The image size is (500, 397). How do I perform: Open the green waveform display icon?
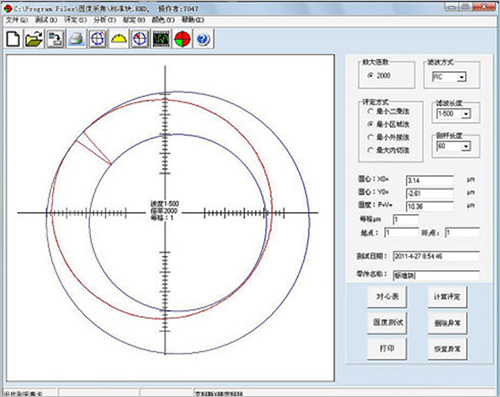tap(161, 39)
